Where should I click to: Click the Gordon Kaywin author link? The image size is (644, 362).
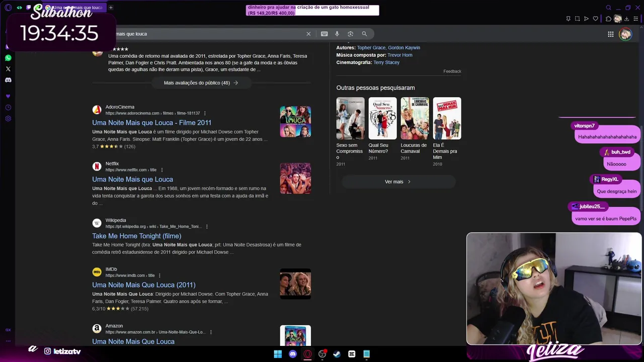pos(404,48)
